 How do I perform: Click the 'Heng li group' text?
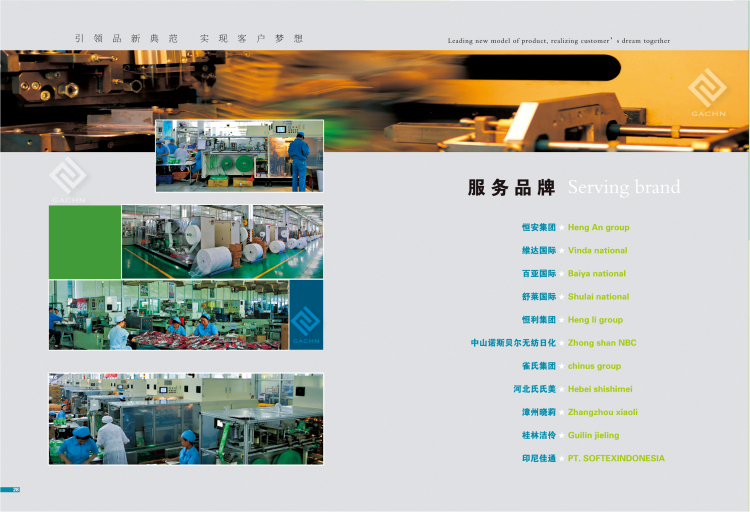click(595, 320)
